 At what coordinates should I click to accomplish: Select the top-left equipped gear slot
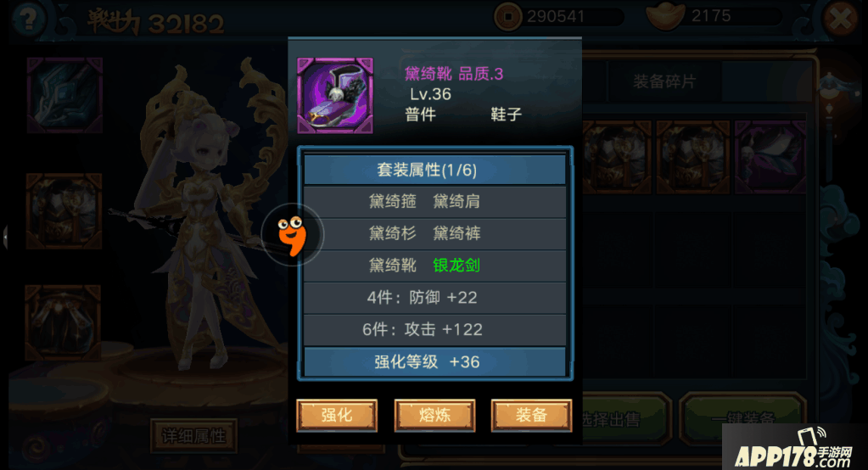pos(64,95)
